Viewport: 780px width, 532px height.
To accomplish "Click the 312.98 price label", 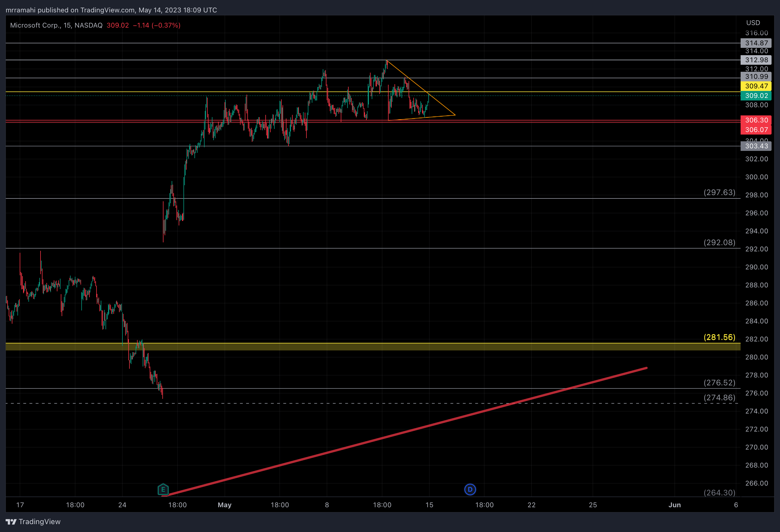I will pyautogui.click(x=756, y=60).
